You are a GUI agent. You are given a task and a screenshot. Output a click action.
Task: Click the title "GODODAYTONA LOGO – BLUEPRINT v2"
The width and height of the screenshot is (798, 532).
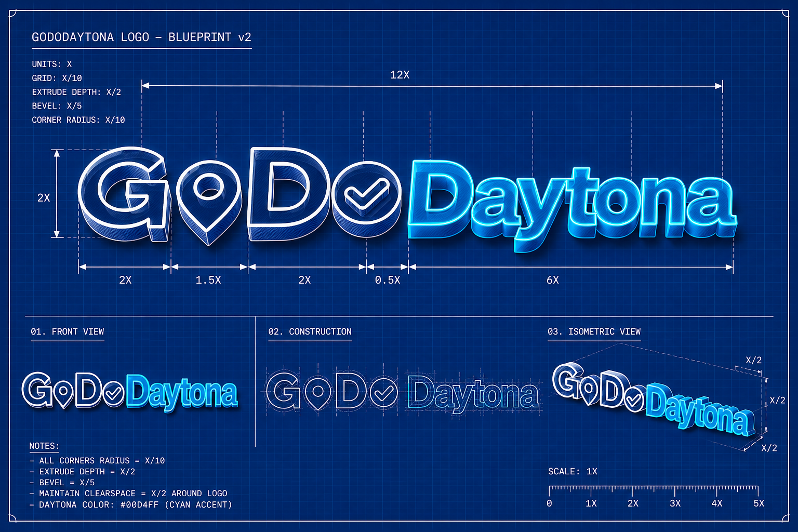tap(141, 37)
